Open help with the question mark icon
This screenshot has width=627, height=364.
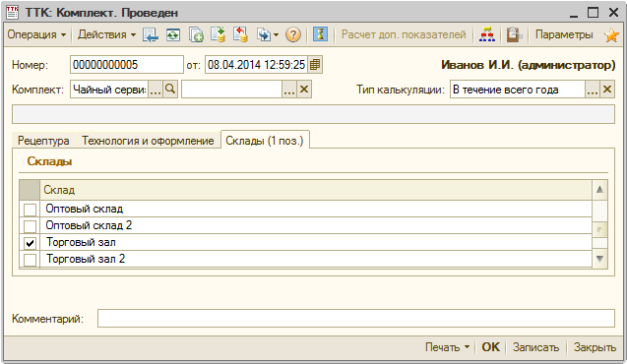click(x=293, y=35)
